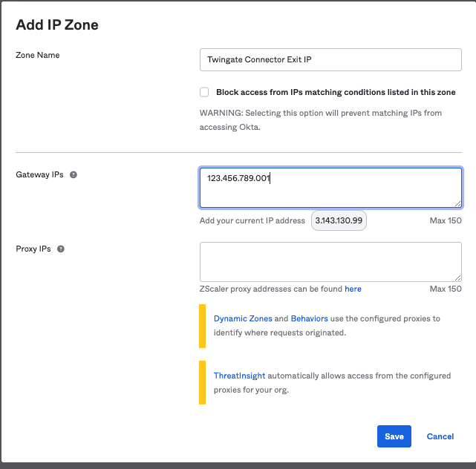Focus the Zone Name text field
This screenshot has width=476, height=469.
pos(330,60)
